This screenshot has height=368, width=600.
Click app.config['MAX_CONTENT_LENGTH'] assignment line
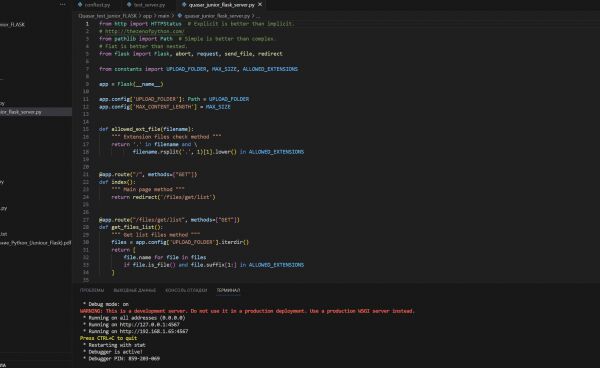coord(165,107)
